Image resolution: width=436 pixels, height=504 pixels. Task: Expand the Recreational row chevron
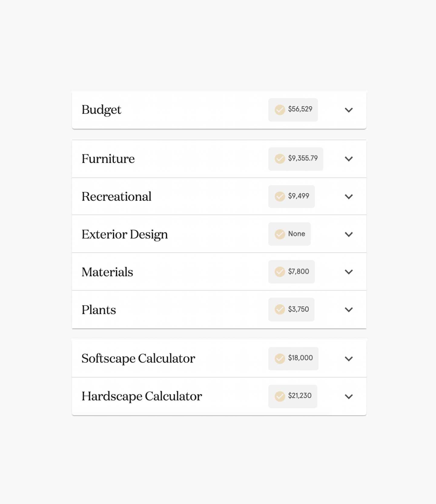(x=349, y=197)
